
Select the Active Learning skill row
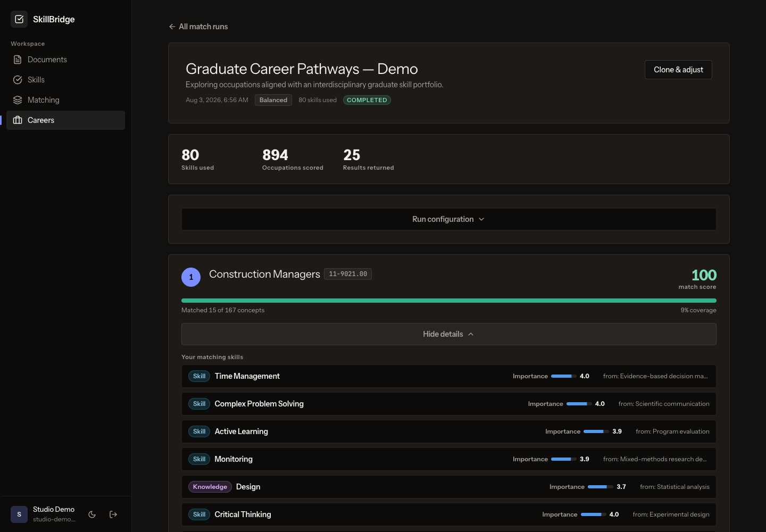click(449, 431)
